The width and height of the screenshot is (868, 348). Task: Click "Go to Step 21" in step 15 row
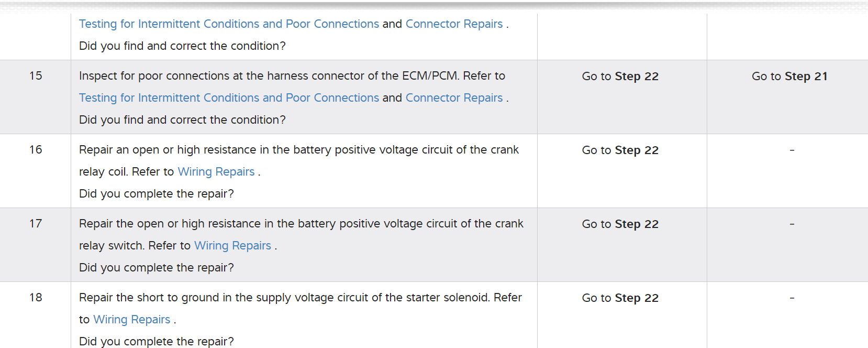789,77
